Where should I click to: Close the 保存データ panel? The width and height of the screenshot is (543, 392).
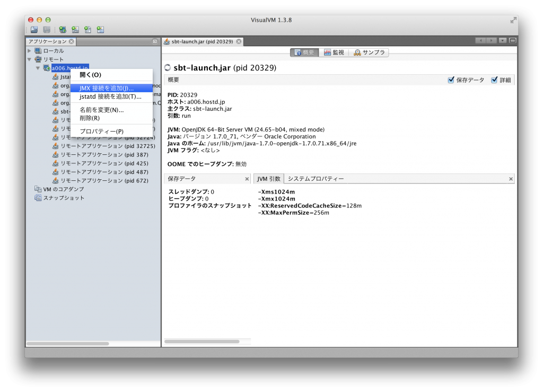pyautogui.click(x=247, y=179)
